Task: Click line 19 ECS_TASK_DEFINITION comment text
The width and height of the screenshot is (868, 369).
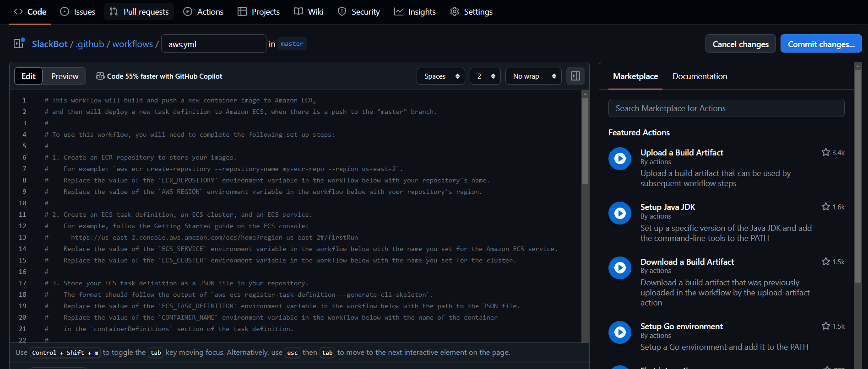Action: tap(282, 306)
